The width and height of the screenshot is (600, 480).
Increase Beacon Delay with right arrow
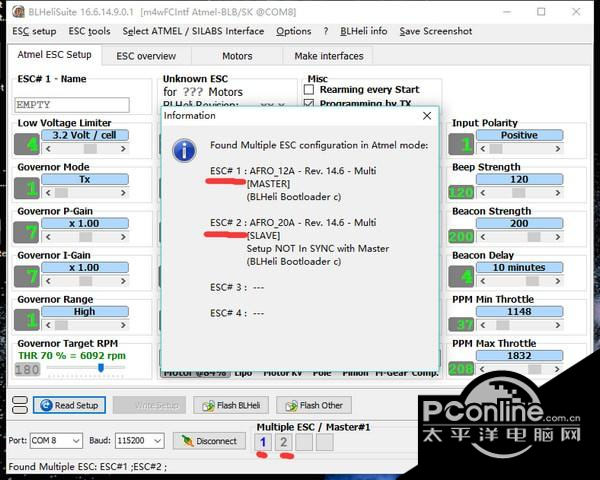(x=558, y=281)
